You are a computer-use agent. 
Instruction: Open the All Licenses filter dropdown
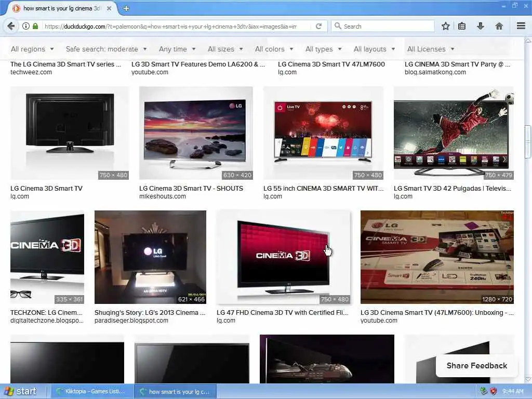click(x=431, y=49)
